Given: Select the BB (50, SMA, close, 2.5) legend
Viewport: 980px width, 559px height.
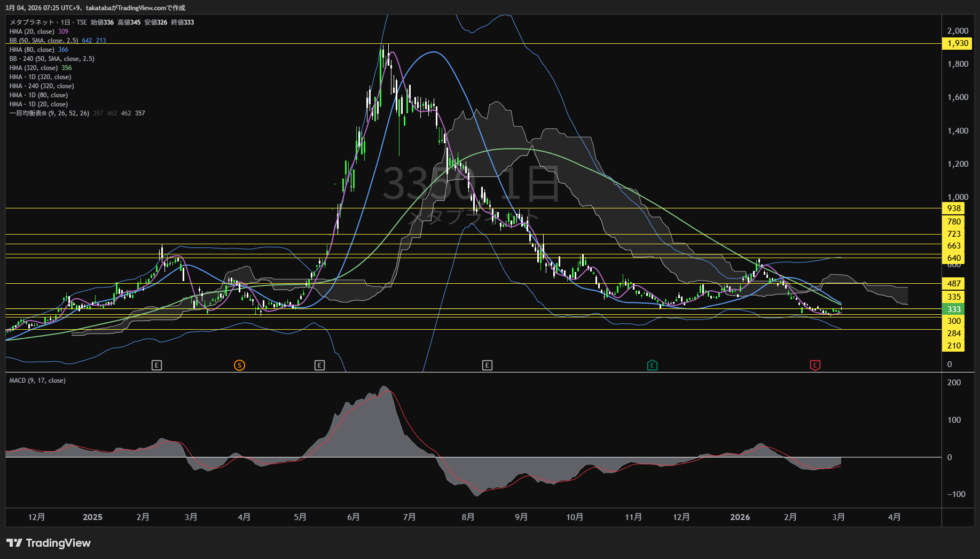Looking at the screenshot, I should [44, 41].
